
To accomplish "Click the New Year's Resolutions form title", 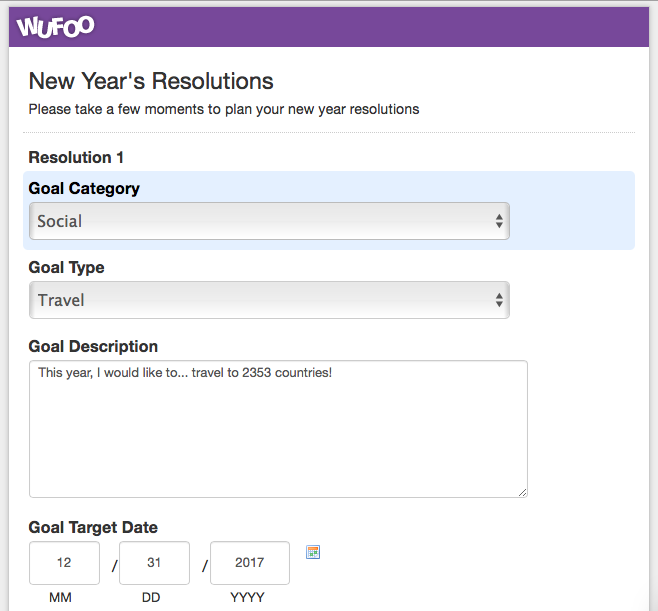I will [x=151, y=81].
